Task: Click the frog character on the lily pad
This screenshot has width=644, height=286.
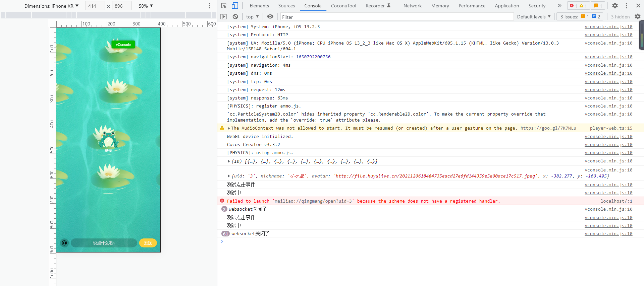Action: [x=108, y=139]
